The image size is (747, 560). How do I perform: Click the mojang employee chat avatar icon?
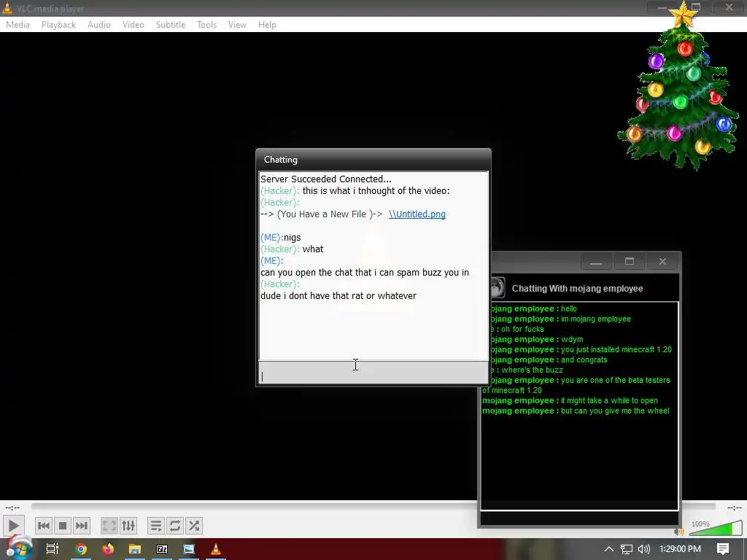click(x=497, y=287)
